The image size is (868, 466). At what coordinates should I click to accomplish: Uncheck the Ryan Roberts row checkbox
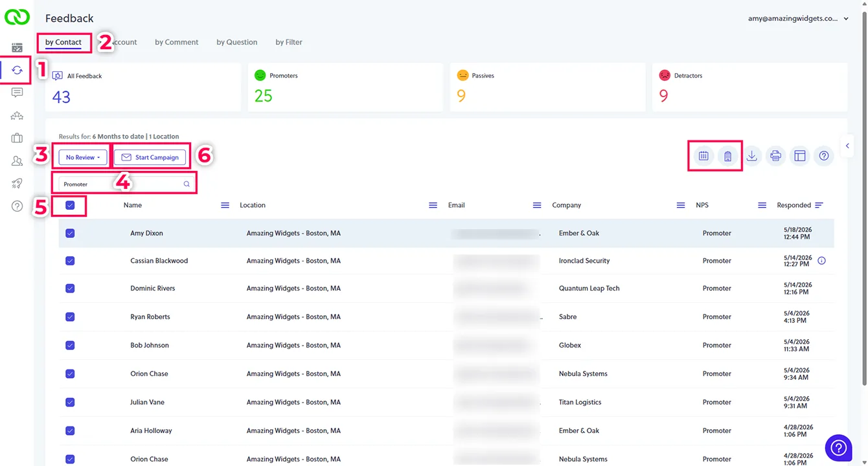click(70, 317)
